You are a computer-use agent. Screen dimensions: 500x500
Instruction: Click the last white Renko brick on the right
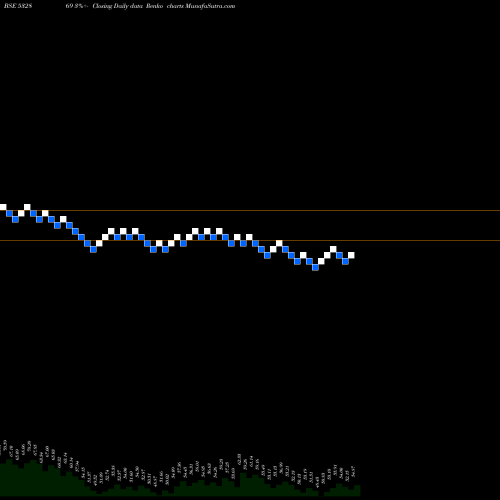pos(351,255)
